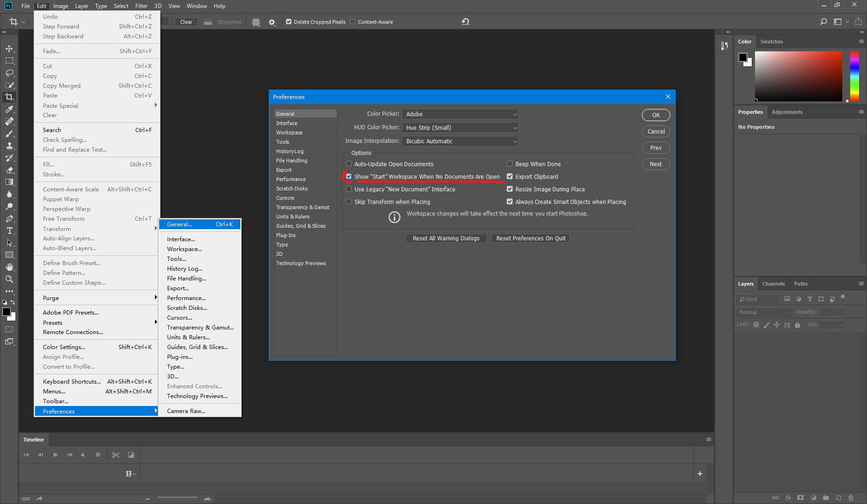
Task: Open the layer blend mode dropdown
Action: [x=764, y=312]
